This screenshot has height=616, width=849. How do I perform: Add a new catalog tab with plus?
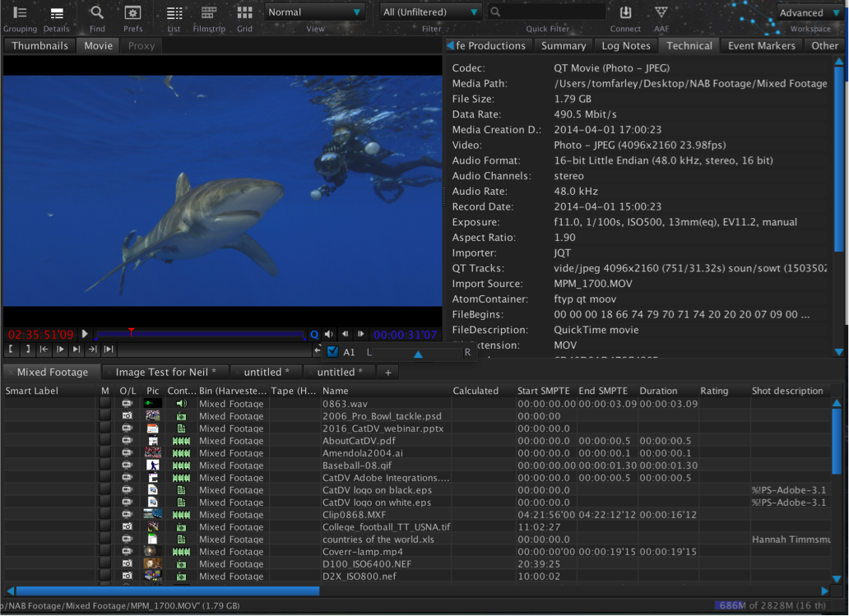tap(387, 373)
